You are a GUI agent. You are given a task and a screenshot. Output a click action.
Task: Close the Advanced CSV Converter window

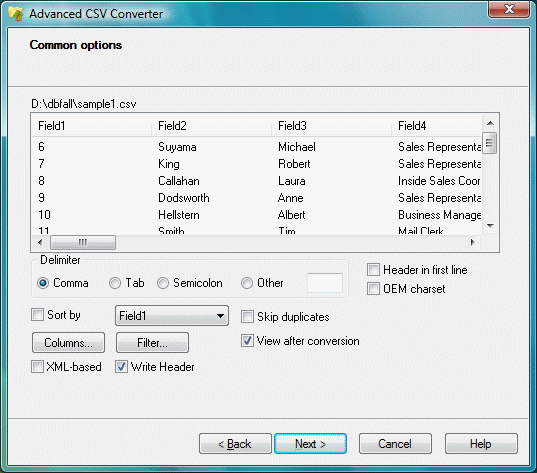509,9
